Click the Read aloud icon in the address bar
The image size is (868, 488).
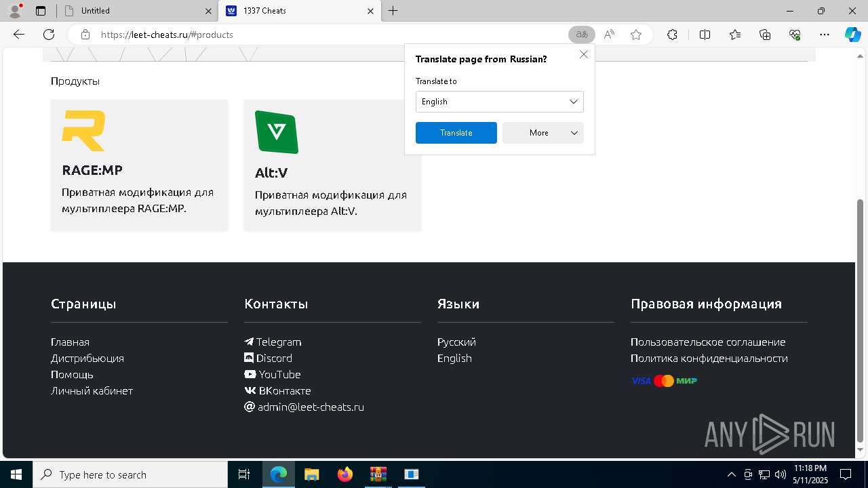pos(609,35)
